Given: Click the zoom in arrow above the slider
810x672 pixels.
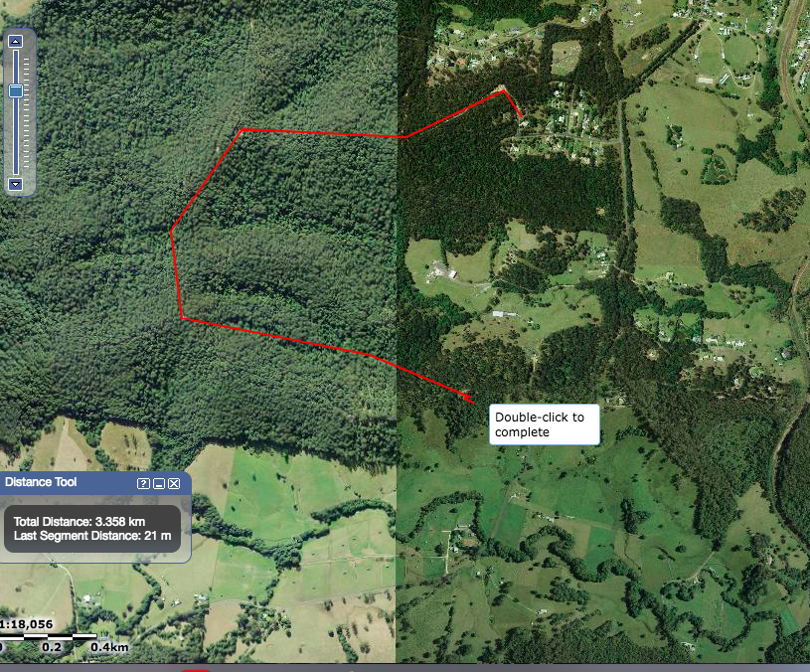Looking at the screenshot, I should [x=15, y=41].
